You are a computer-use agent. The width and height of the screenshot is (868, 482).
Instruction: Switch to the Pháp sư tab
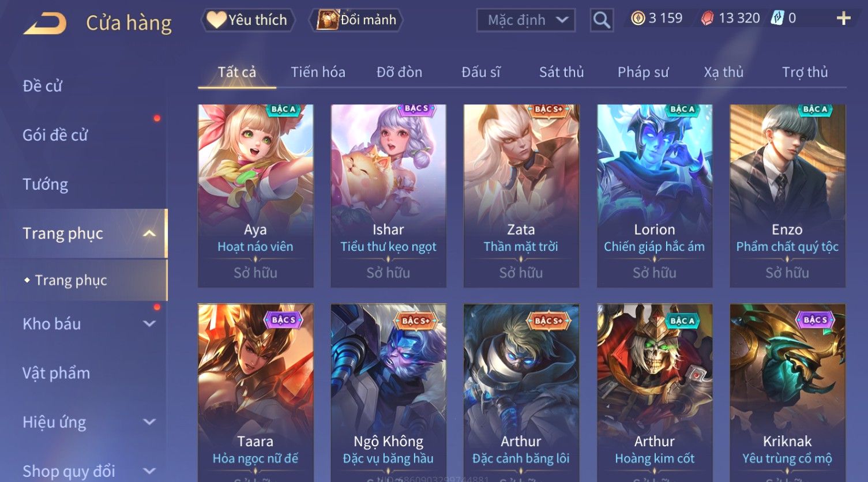[x=643, y=72]
